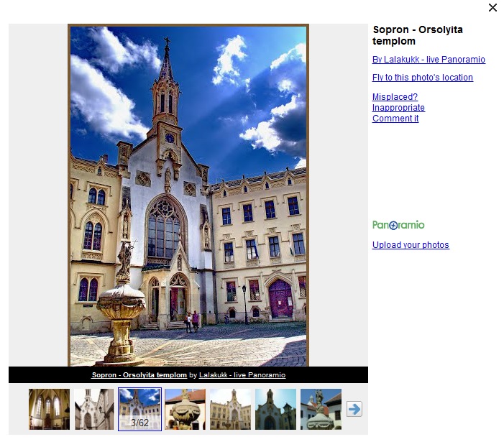Fly to this photo's location
The image size is (504, 442).
point(422,78)
